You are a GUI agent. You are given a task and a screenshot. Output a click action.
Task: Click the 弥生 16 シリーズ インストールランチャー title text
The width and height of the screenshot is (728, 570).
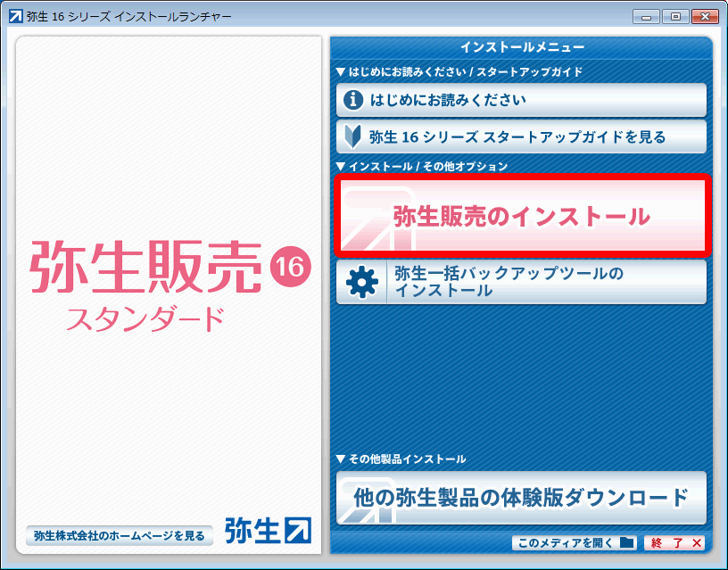tap(129, 17)
